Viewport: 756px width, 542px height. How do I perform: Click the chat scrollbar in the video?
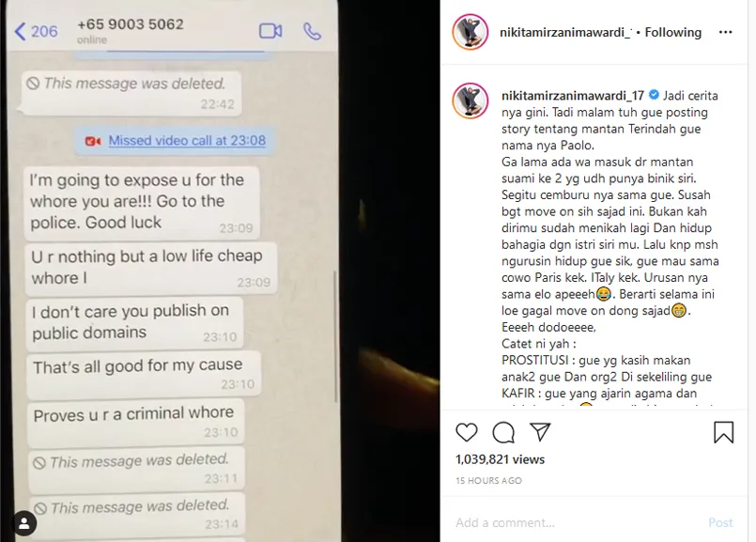(335, 336)
